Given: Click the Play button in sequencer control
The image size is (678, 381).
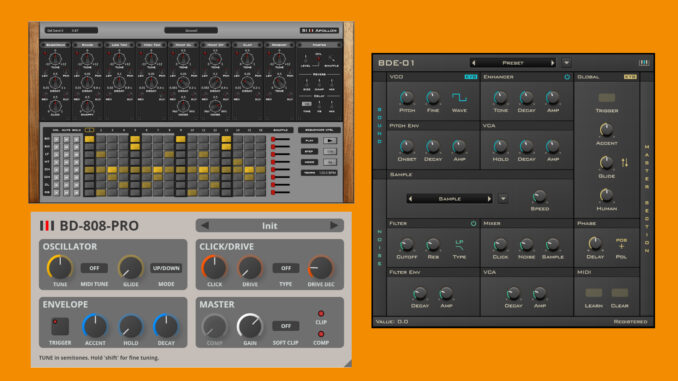Looking at the screenshot, I should point(310,141).
